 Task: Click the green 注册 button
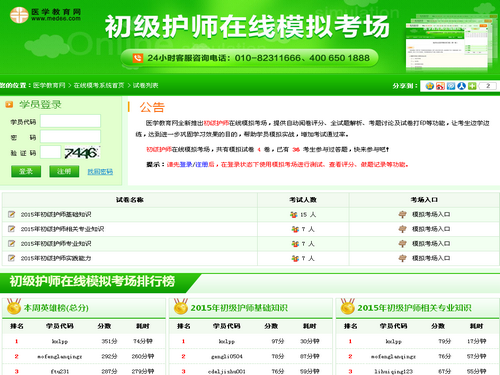64,171
